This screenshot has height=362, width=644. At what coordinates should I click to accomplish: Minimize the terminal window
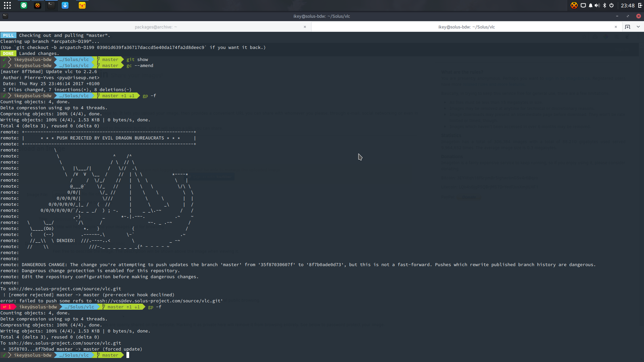pyautogui.click(x=617, y=16)
